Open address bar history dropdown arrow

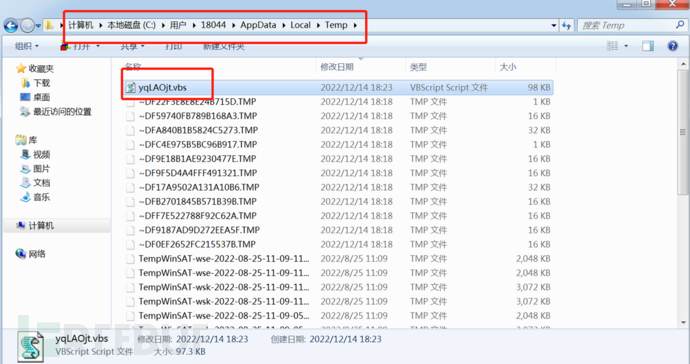point(554,26)
